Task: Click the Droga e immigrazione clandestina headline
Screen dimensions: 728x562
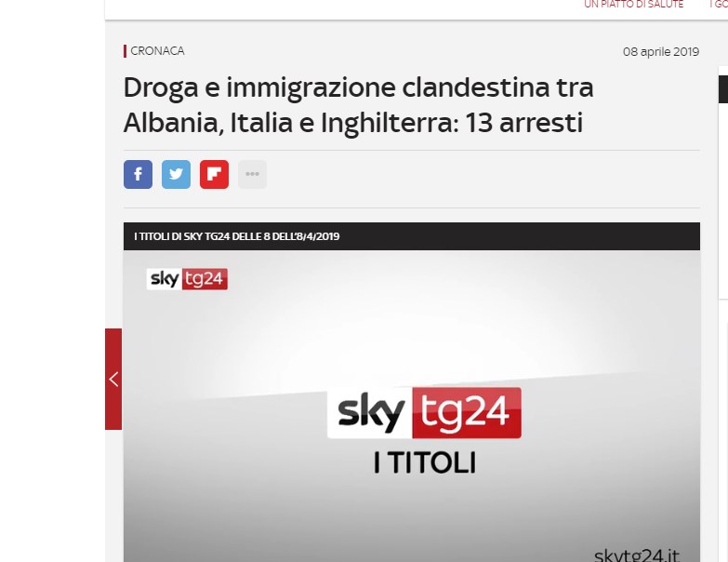Action: tap(359, 105)
